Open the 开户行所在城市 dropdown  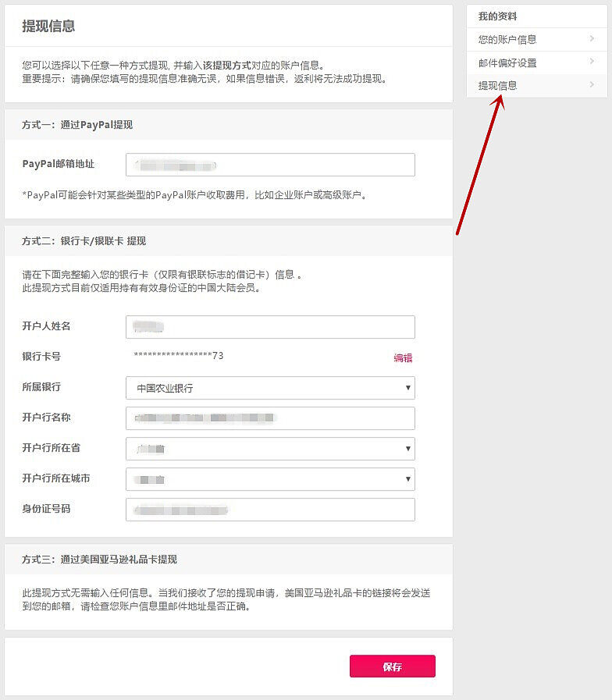click(x=270, y=479)
